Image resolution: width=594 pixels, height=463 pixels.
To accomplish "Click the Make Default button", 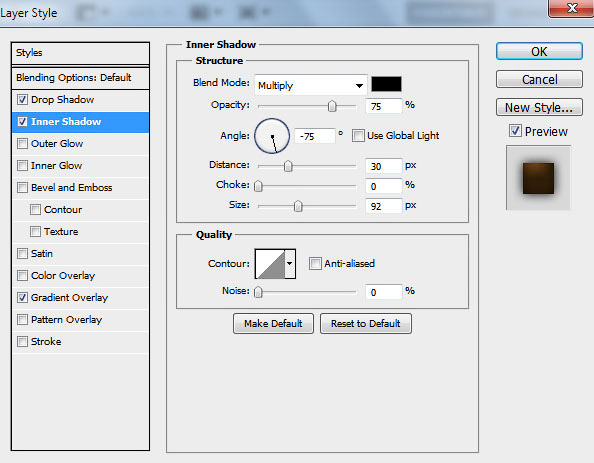I will [x=273, y=323].
